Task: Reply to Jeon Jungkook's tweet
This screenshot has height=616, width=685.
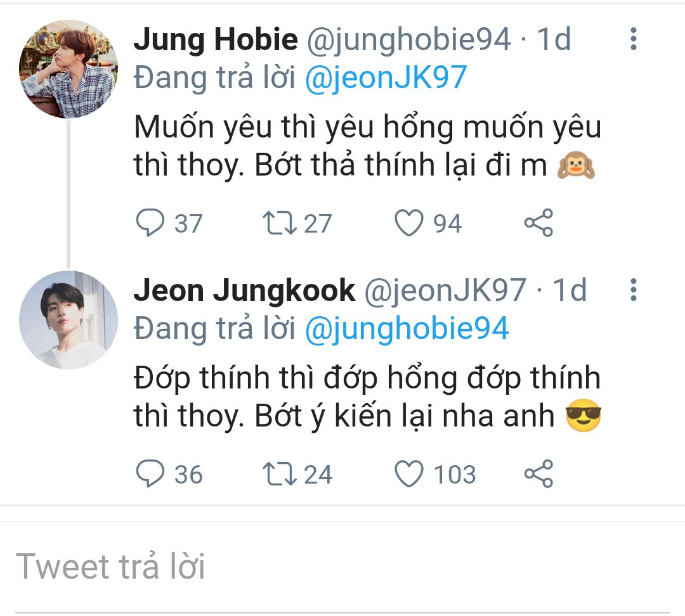Action: point(150,474)
